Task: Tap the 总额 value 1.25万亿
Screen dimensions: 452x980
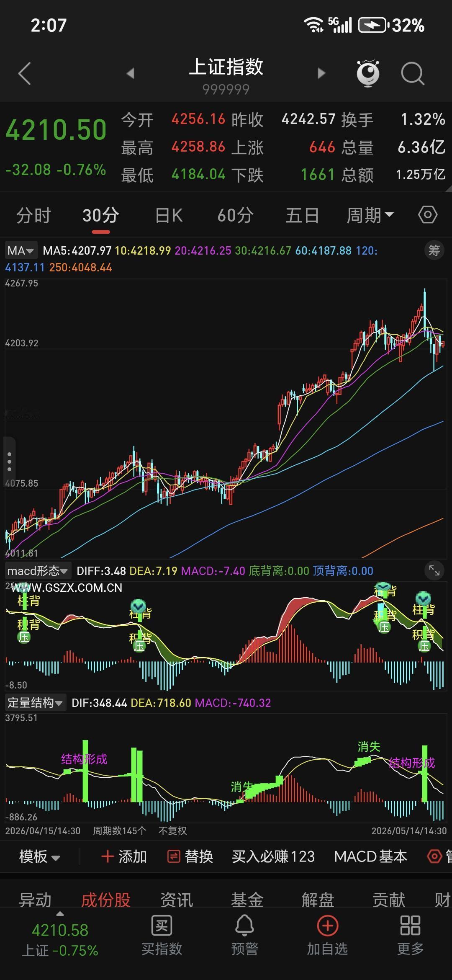Action: pos(421,174)
